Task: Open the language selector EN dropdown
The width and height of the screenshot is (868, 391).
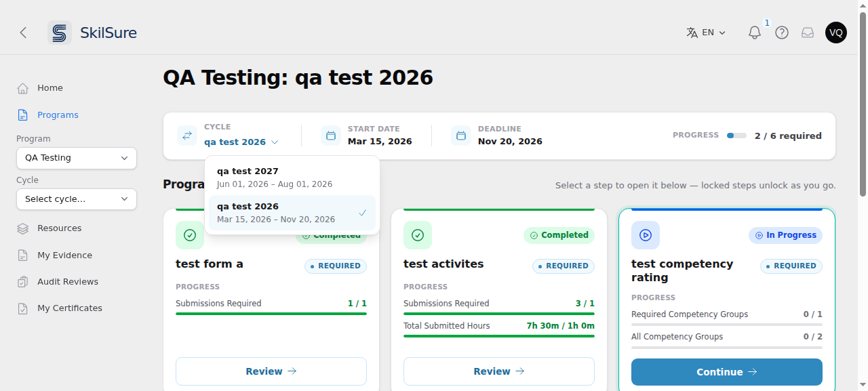Action: pos(706,33)
